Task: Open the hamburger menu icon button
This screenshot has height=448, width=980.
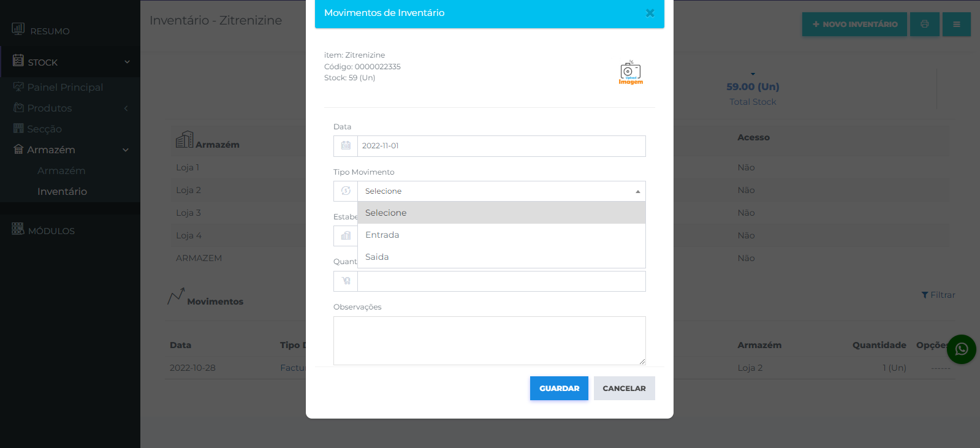Action: (x=956, y=25)
